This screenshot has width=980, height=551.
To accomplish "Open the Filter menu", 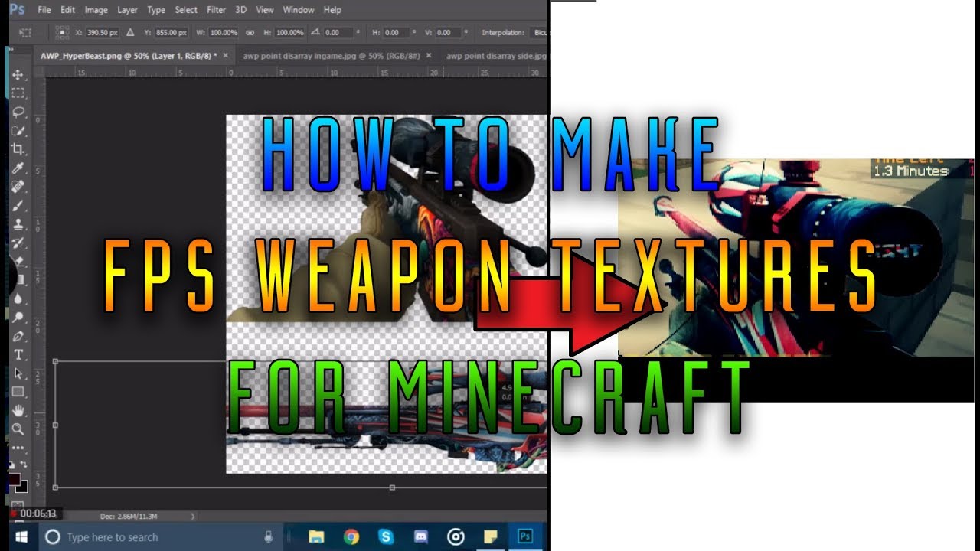I will [x=217, y=10].
